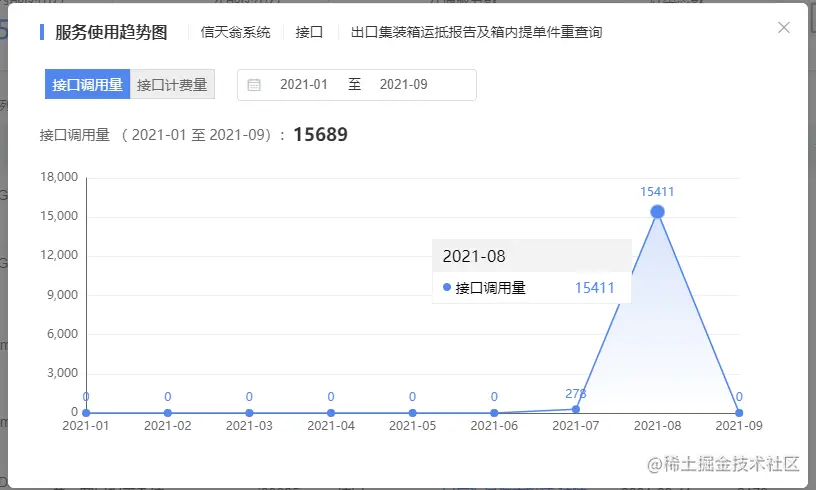Edit the end month 2021-09 field
The image size is (816, 490).
click(403, 84)
